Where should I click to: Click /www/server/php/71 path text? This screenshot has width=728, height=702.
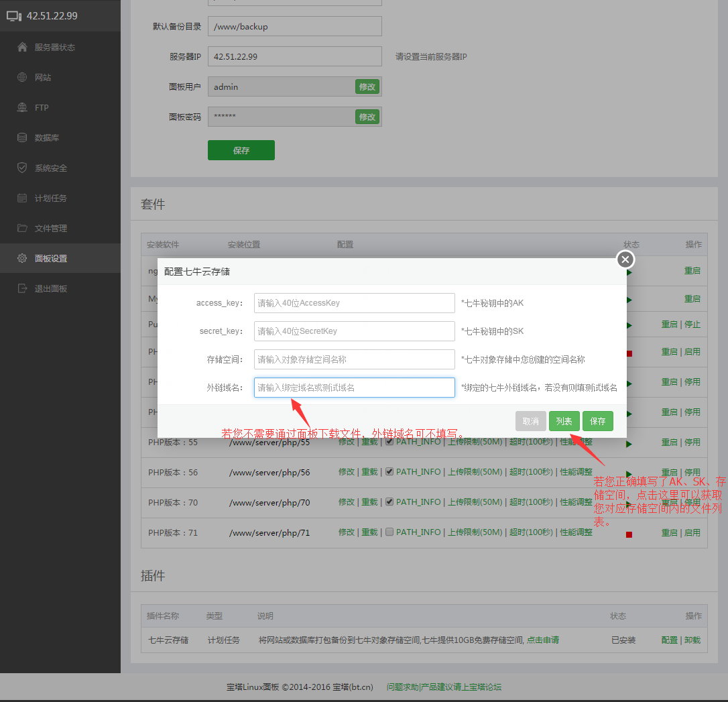click(269, 532)
